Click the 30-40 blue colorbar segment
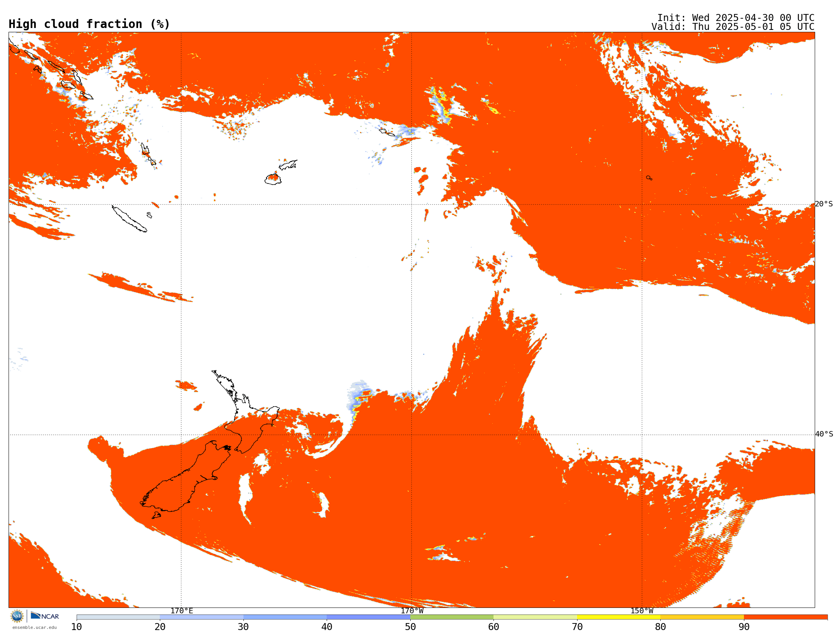The image size is (840, 632). point(285,617)
